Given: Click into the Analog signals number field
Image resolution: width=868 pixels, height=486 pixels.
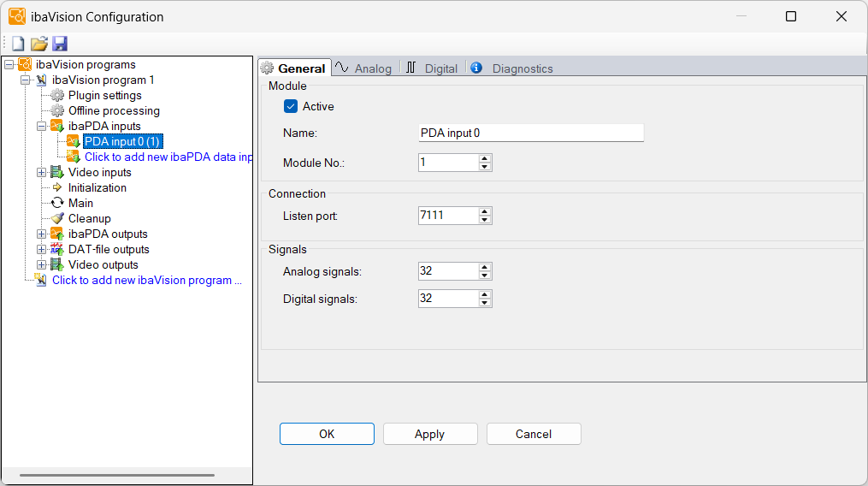Looking at the screenshot, I should [x=448, y=271].
